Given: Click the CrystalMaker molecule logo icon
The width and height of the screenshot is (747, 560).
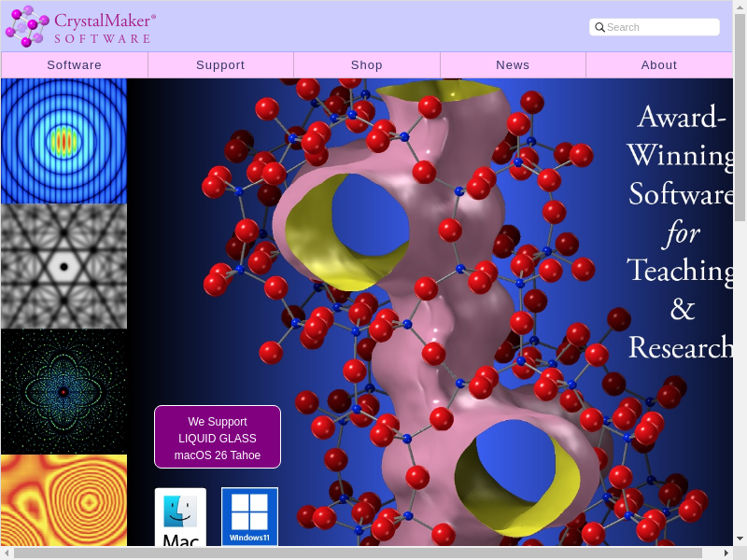Looking at the screenshot, I should [x=26, y=26].
